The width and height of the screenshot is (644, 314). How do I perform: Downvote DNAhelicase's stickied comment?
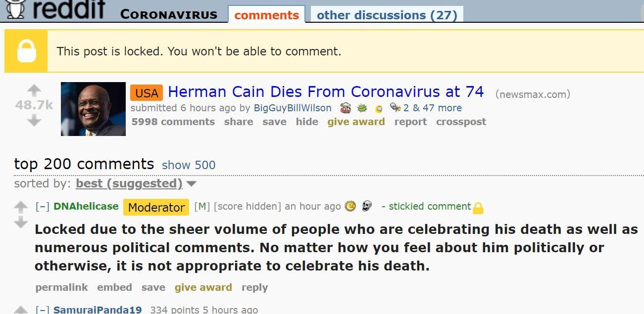point(20,223)
